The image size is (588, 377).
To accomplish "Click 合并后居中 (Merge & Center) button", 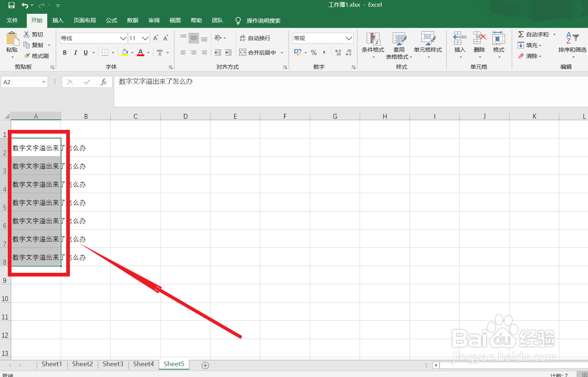I will tap(258, 52).
